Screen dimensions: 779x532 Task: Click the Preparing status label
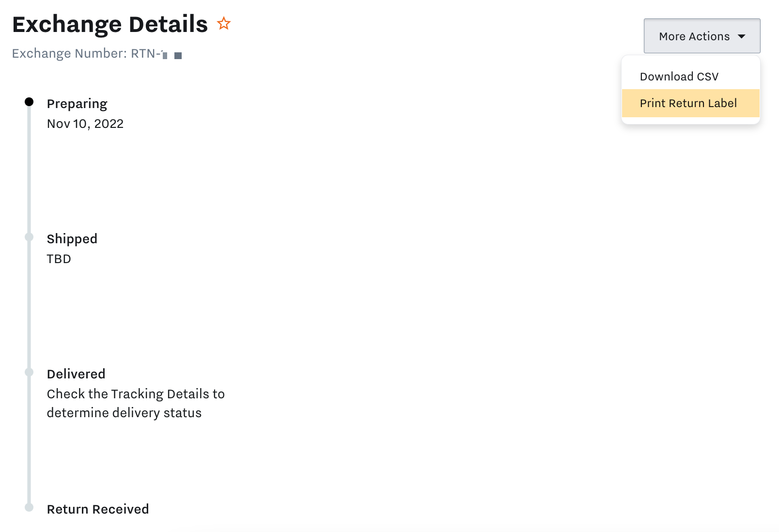pos(77,104)
